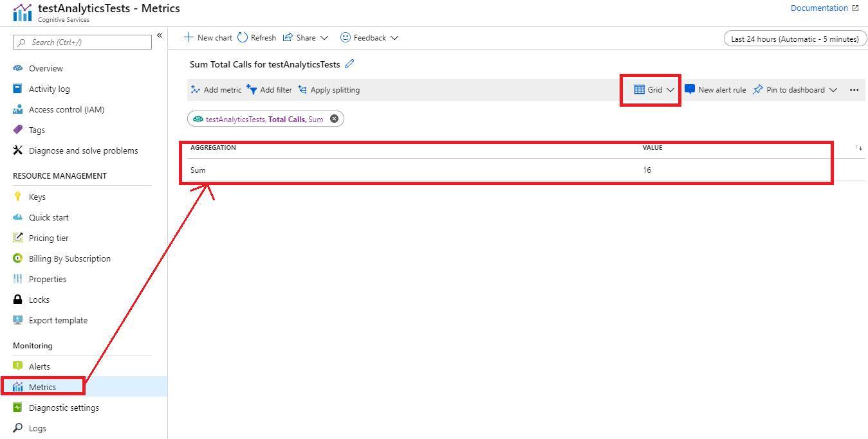Open the Documentation link
This screenshot has height=439, width=868.
pos(819,8)
